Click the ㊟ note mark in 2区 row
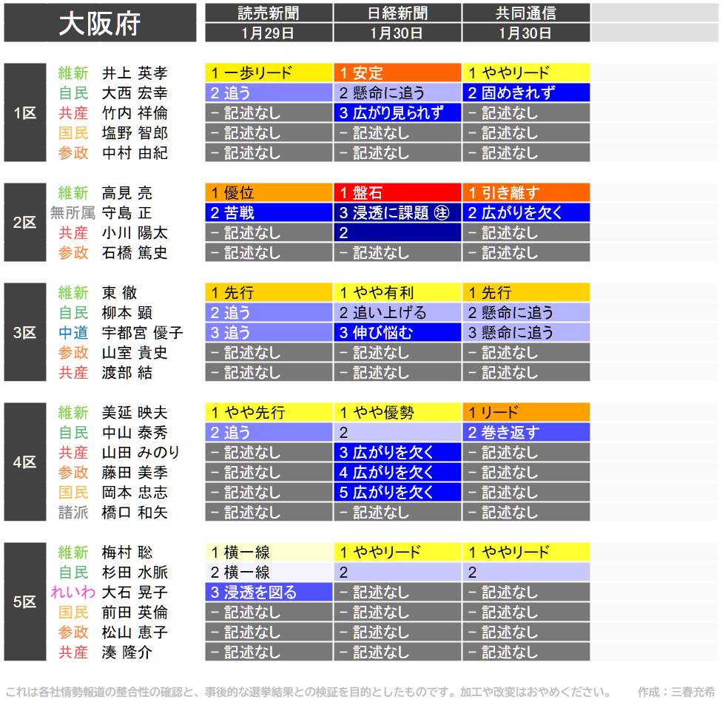The height and width of the screenshot is (702, 728). pos(442,213)
